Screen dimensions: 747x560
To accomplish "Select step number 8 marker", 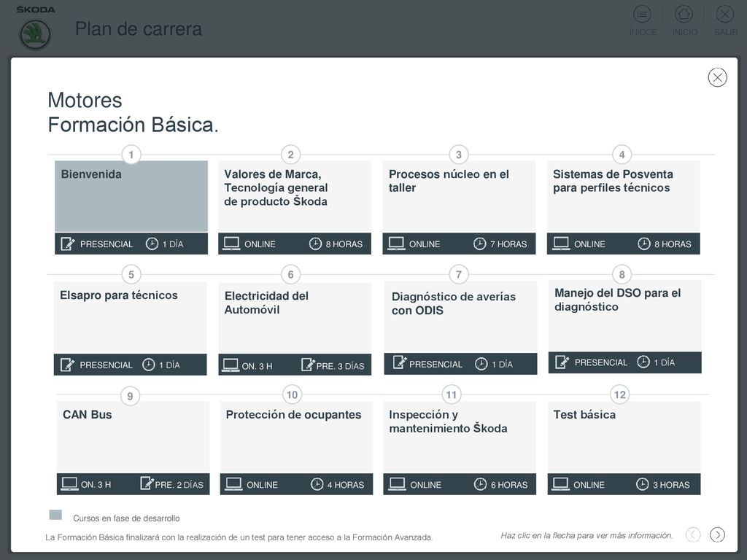I will [x=622, y=274].
